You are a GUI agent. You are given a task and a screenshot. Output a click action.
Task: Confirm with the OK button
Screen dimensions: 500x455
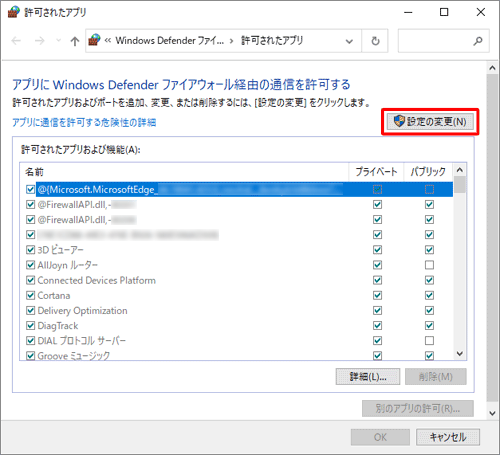[380, 437]
